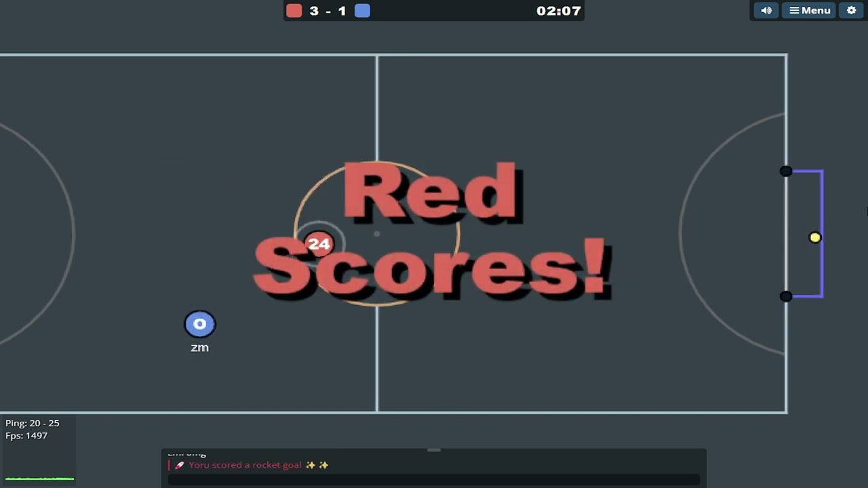Viewport: 868px width, 488px height.
Task: Click the blue team color square in scoreboard
Action: click(x=362, y=10)
